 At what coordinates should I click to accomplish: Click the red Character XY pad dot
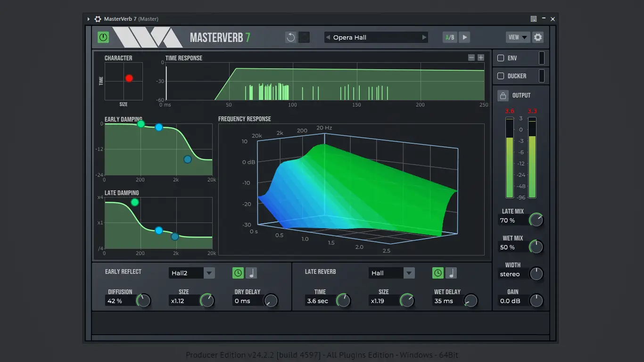coord(129,78)
